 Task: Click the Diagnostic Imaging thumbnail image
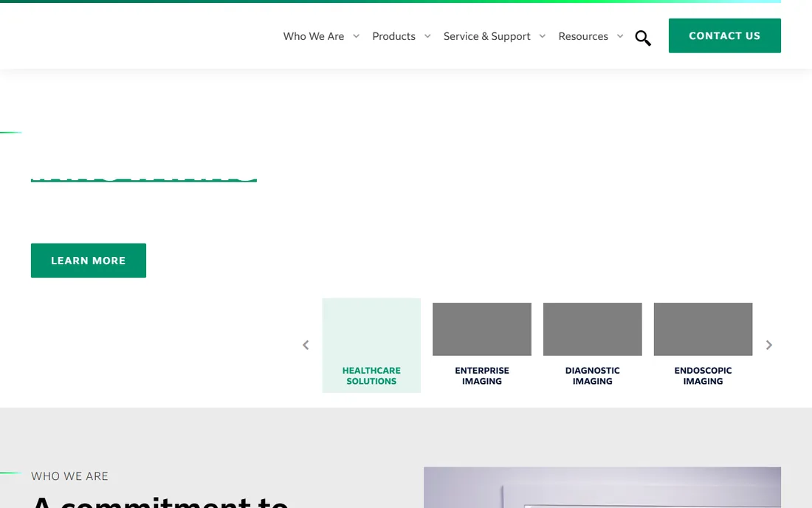[593, 329]
